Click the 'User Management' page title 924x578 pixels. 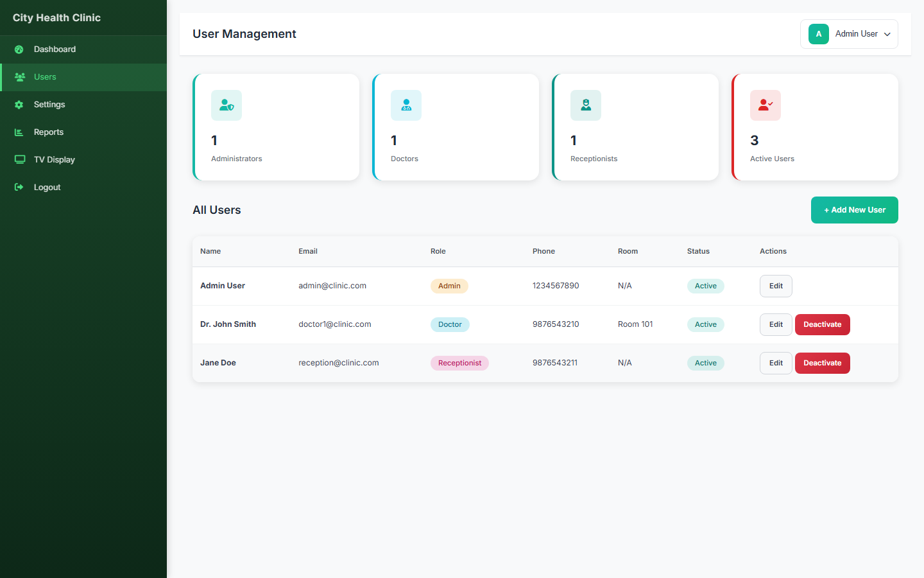coord(244,34)
